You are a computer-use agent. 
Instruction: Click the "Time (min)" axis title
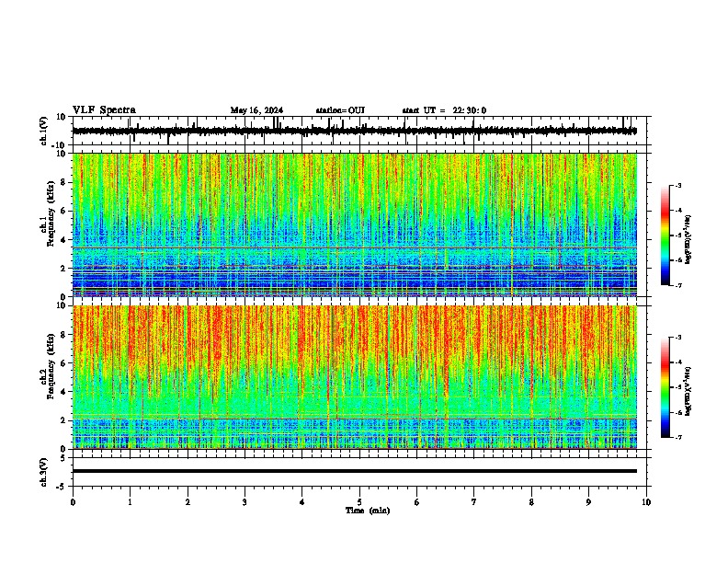(368, 511)
